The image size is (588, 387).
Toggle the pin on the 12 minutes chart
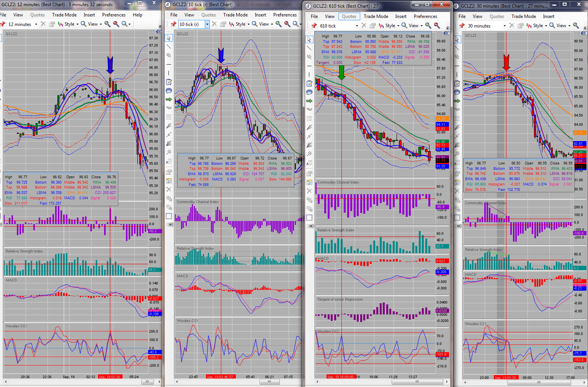point(3,24)
